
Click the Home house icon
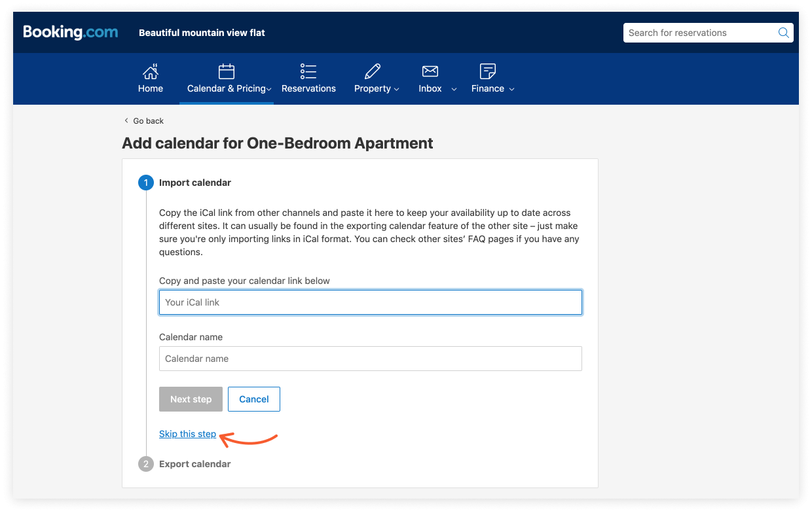(151, 71)
